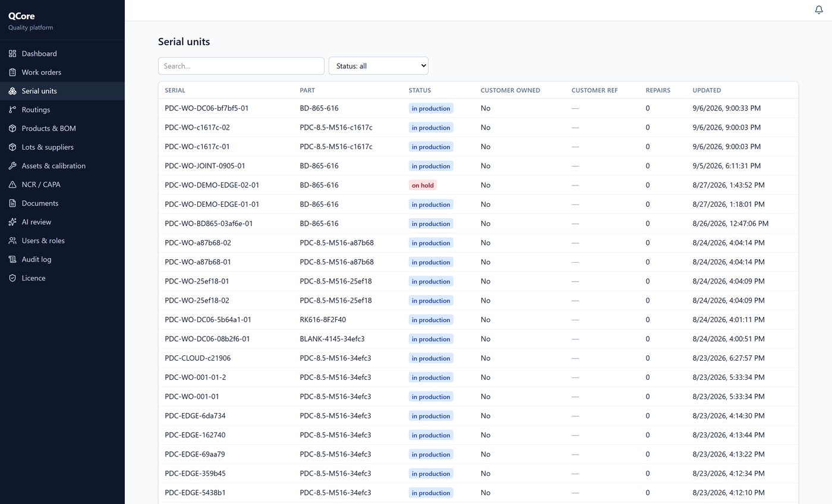Open serial PDC-EDGE-69aa79
This screenshot has height=504, width=832.
tap(194, 454)
